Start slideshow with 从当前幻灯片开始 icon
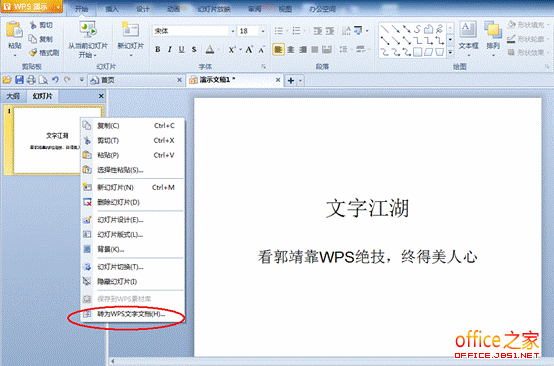This screenshot has width=554, height=366. tap(88, 30)
